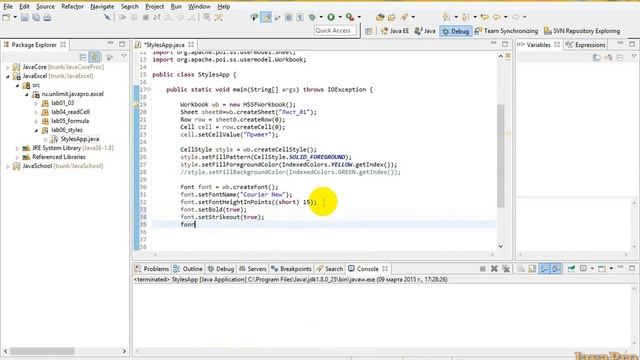Click the Debug bug toolbar icon
Viewport: 640px width, 360px height.
tap(312, 17)
